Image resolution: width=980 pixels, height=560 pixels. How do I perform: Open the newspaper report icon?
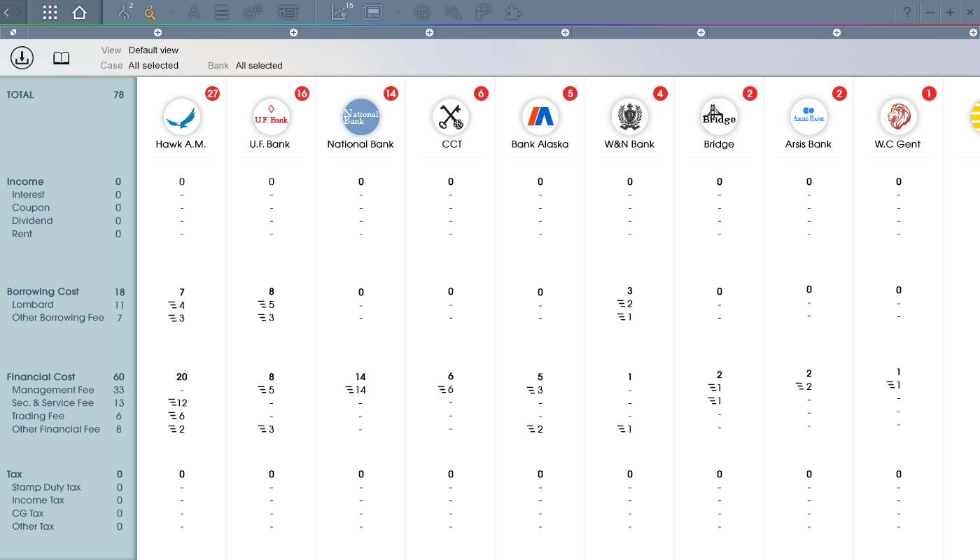[x=372, y=12]
